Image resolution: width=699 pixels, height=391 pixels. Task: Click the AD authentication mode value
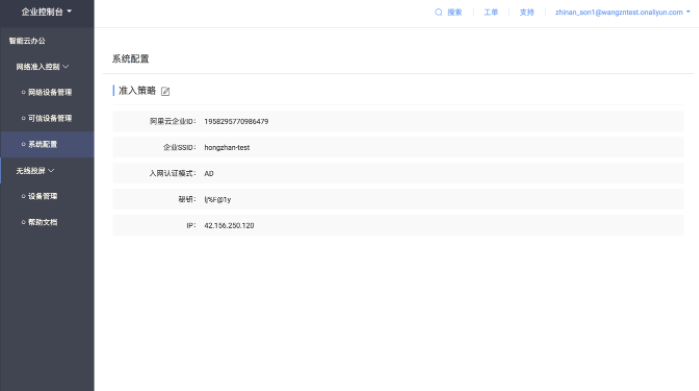point(209,173)
